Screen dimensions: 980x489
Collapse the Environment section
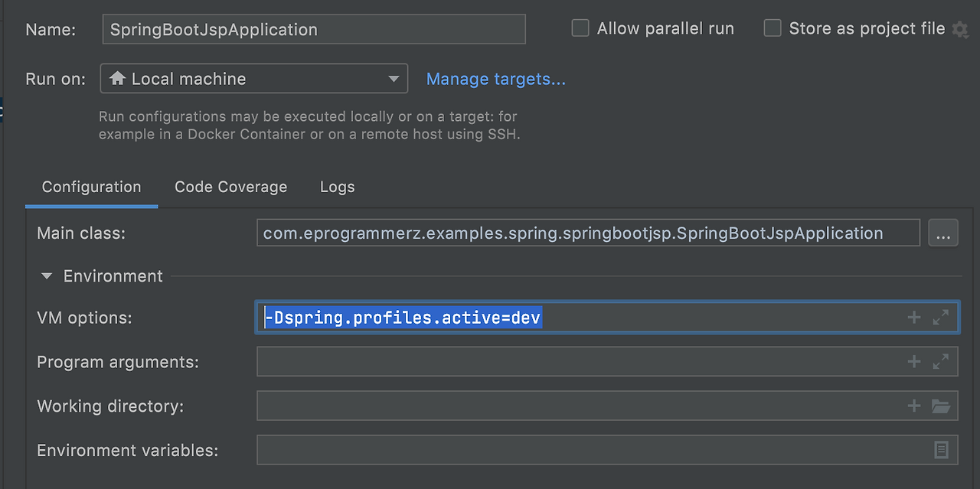tap(47, 276)
